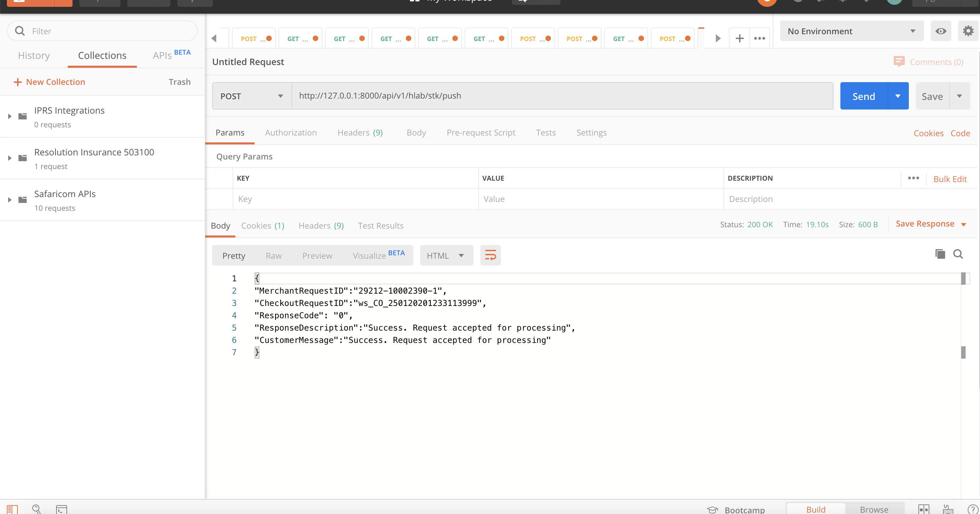Image resolution: width=980 pixels, height=514 pixels.
Task: Open response Cookies (1) tab
Action: [x=262, y=226]
